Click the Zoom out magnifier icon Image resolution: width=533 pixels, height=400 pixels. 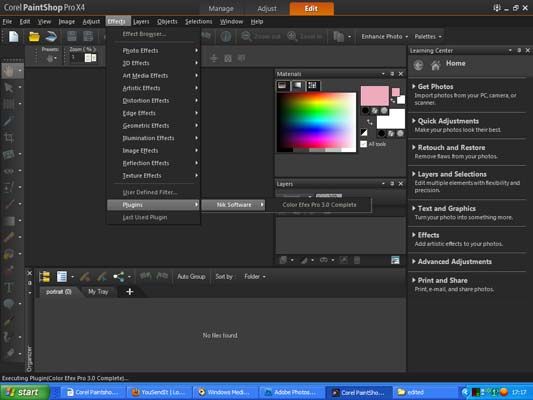246,36
